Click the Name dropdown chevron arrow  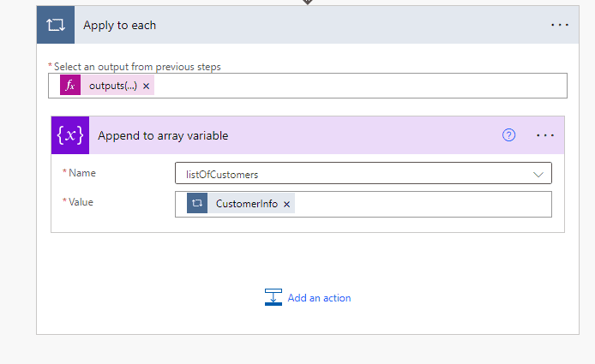pyautogui.click(x=538, y=175)
